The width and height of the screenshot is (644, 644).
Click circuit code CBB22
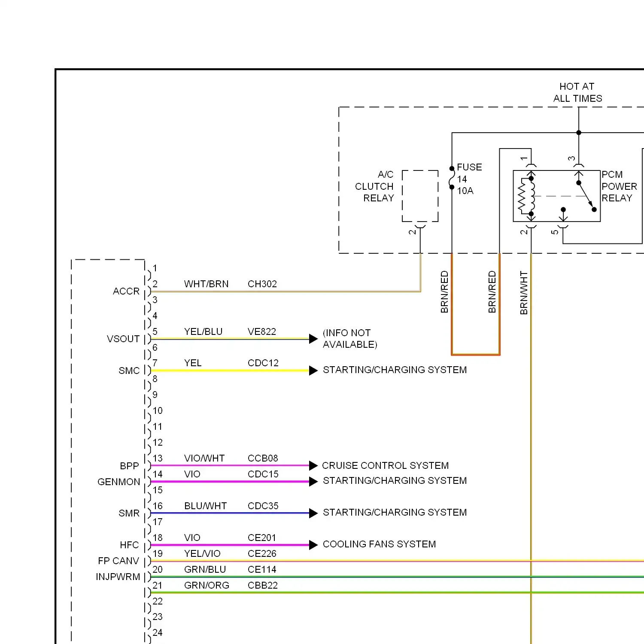coord(263,585)
